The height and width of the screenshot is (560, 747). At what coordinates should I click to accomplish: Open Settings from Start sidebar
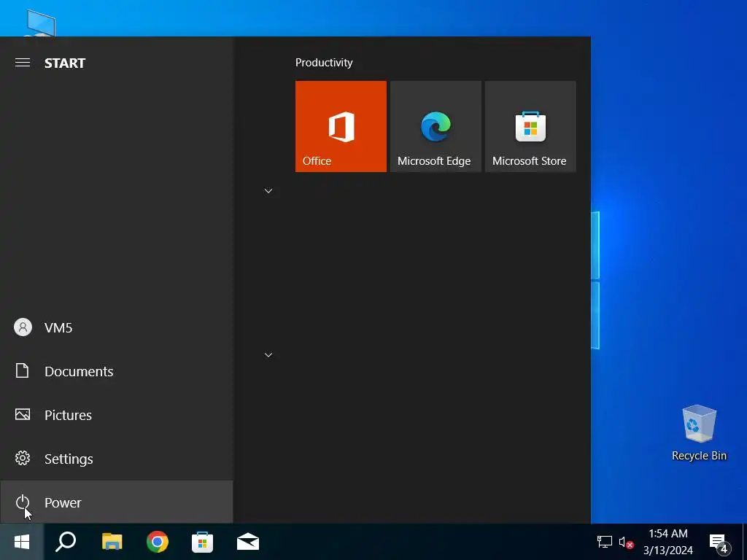(116, 459)
